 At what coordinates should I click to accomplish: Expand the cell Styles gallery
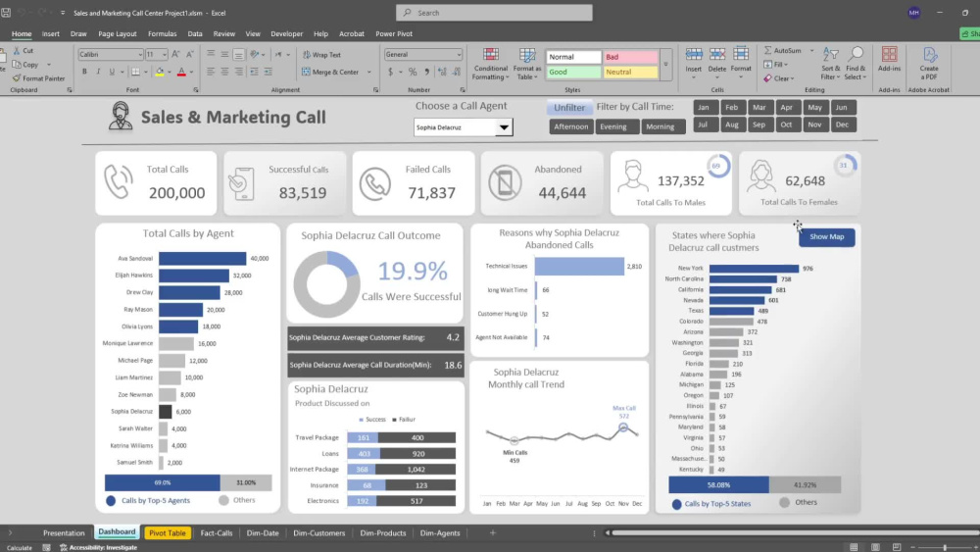[x=665, y=65]
